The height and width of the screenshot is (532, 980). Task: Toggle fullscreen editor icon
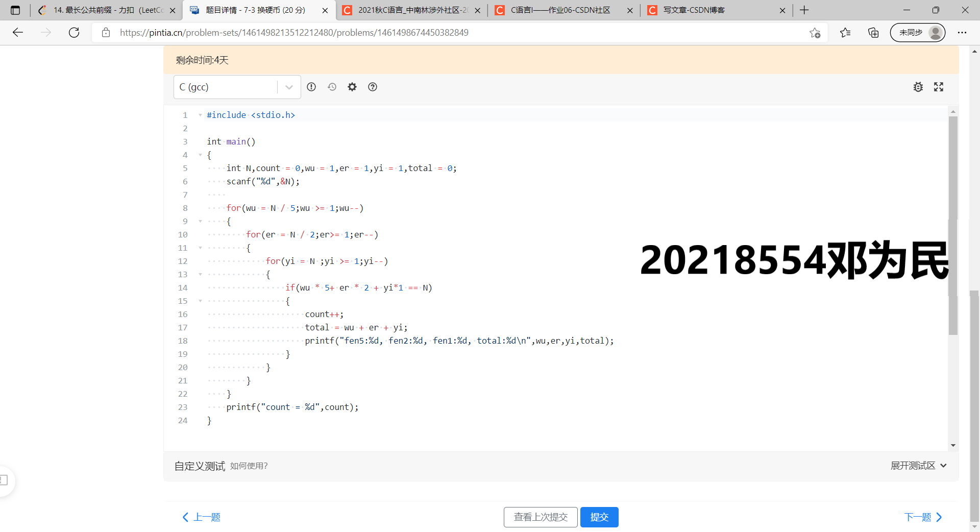coord(939,87)
